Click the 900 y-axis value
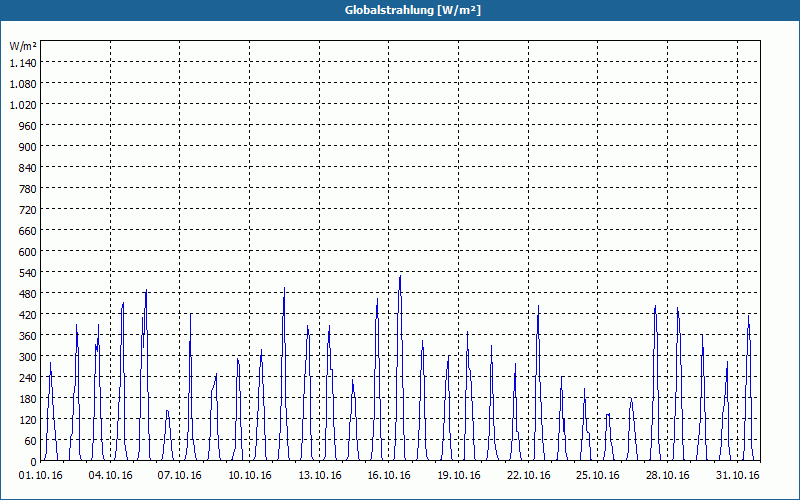Screen dimensions: 800x500 click(x=28, y=146)
